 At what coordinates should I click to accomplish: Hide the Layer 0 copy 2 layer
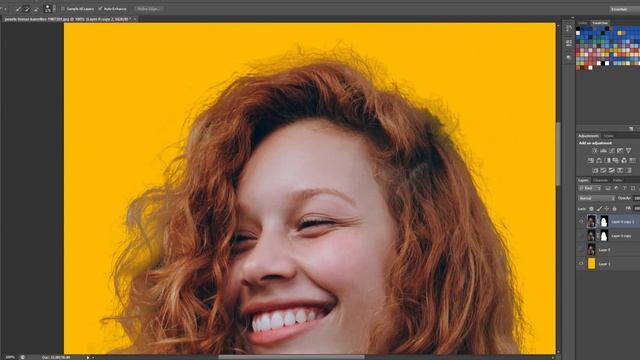tap(581, 222)
